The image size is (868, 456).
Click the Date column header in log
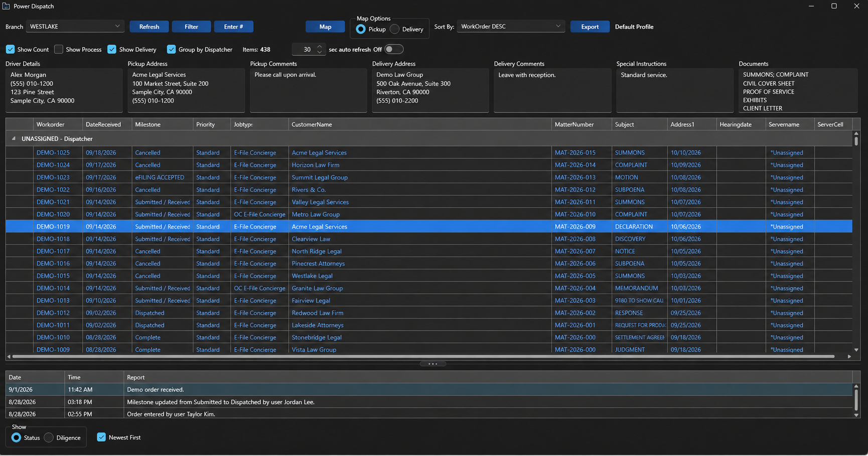tap(35, 377)
